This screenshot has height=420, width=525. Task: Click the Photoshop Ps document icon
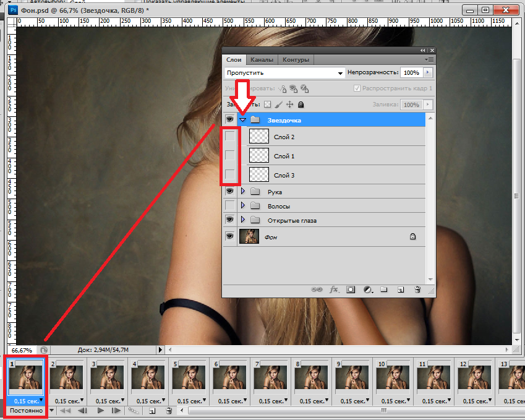coord(13,10)
